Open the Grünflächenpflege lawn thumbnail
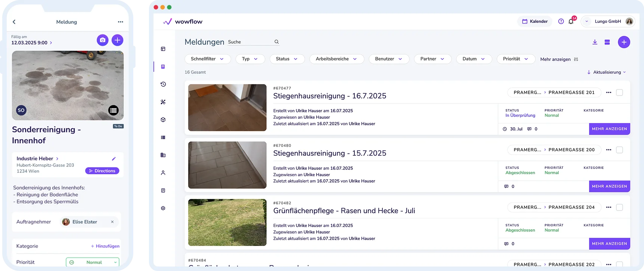644x271 pixels. (x=227, y=222)
